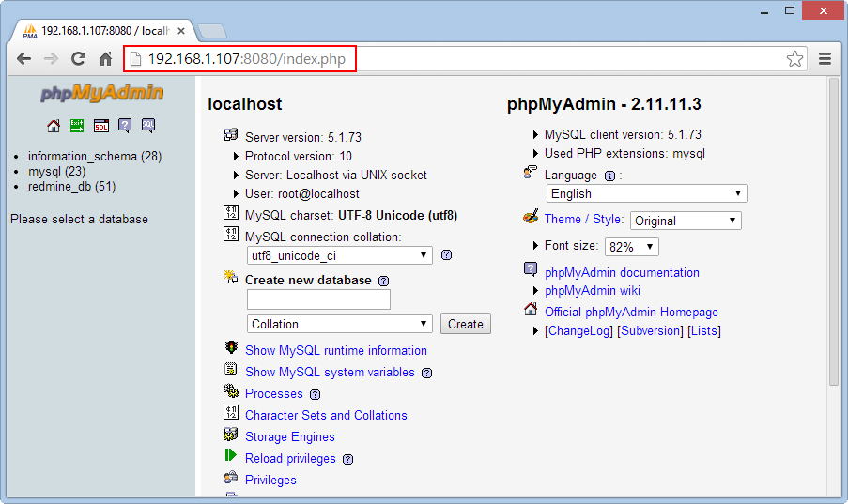Screen dimensions: 848x504
Task: Click the Processes gears icon
Action: tap(231, 390)
